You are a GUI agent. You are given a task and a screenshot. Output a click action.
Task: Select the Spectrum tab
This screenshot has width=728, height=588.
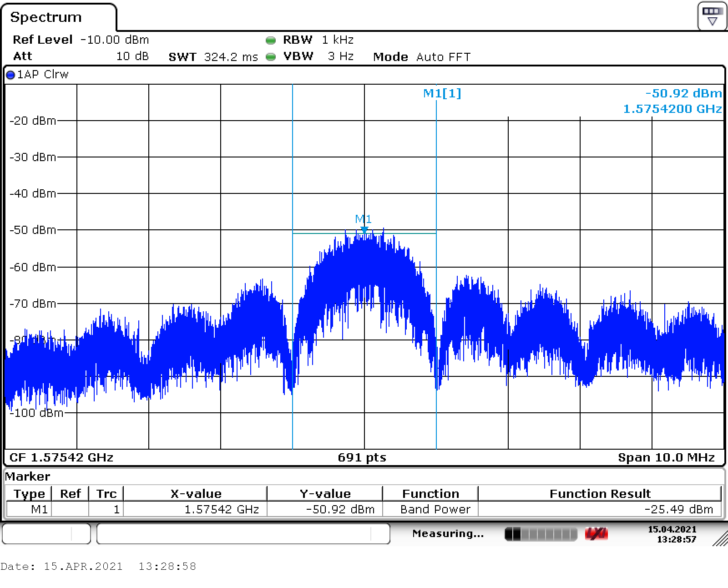click(46, 17)
